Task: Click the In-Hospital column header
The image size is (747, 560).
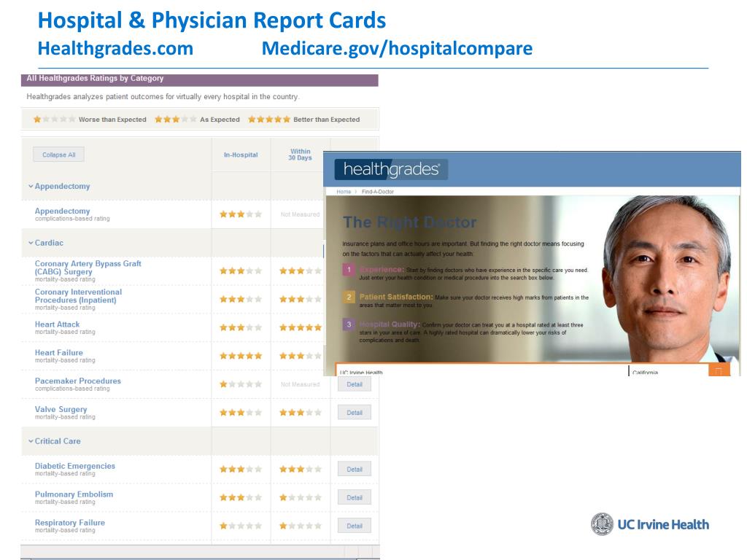Action: coord(241,155)
